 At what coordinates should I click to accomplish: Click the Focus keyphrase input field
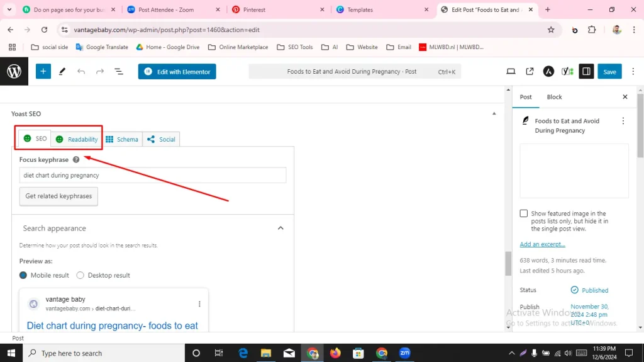153,176
